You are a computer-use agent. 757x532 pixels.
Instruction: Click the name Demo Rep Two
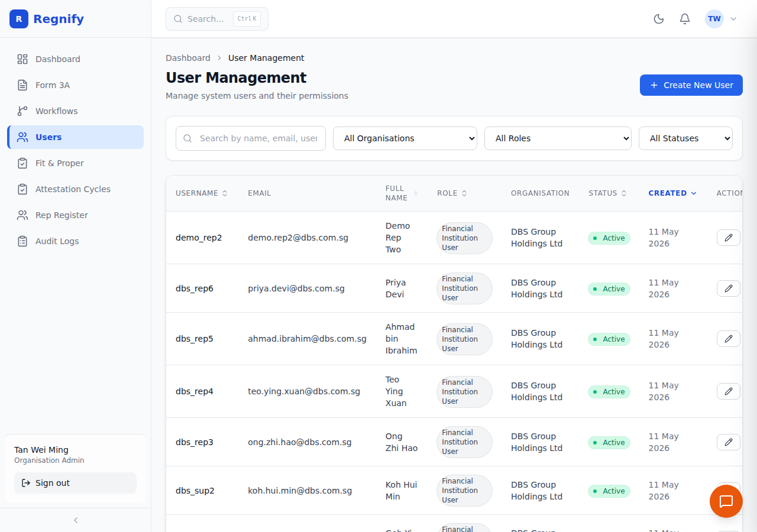pyautogui.click(x=398, y=238)
